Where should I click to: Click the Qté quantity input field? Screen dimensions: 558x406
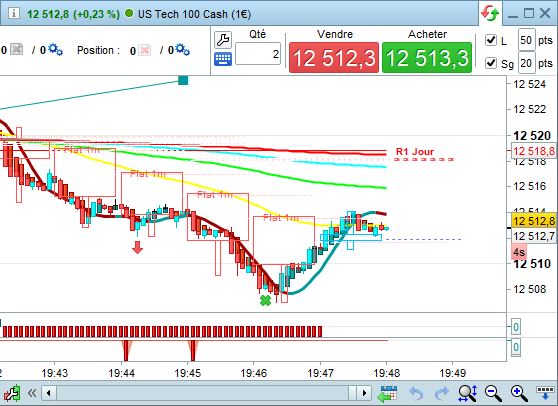258,54
